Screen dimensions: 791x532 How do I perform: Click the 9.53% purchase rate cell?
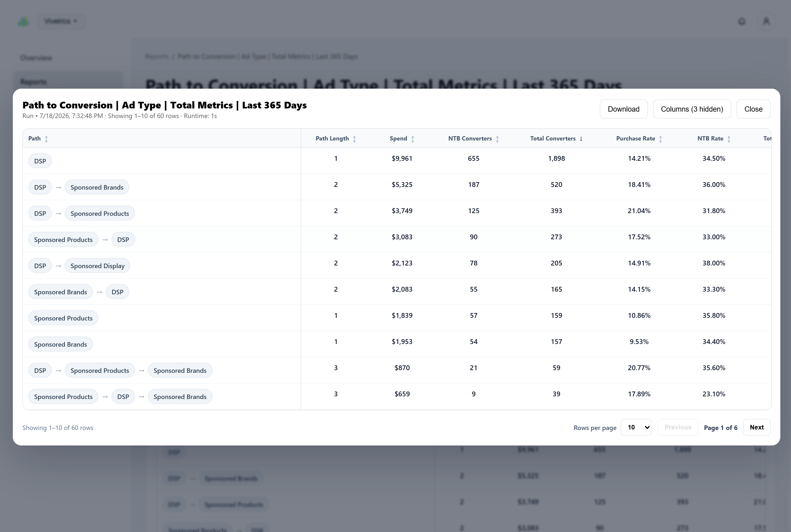[x=639, y=342]
